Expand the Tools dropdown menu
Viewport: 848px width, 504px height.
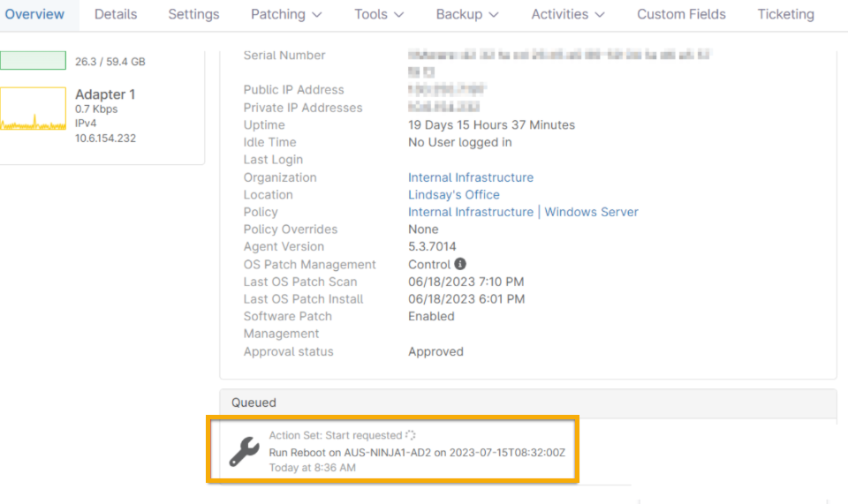point(379,14)
